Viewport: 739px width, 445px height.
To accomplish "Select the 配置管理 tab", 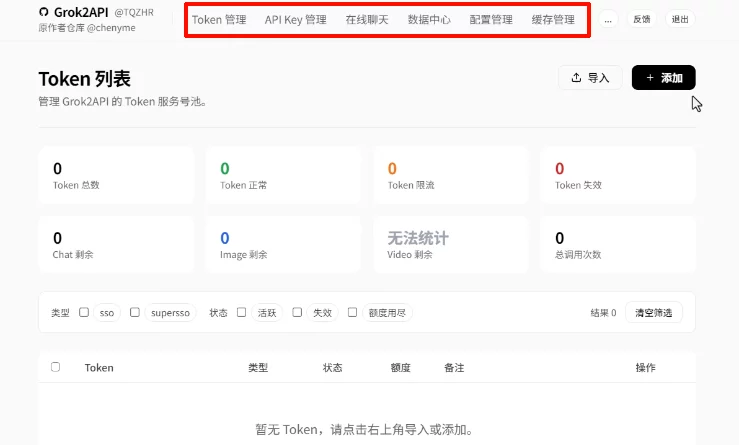I will pos(491,19).
